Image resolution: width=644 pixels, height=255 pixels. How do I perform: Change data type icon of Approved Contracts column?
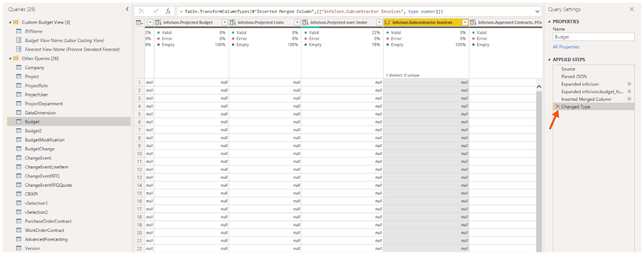point(473,23)
